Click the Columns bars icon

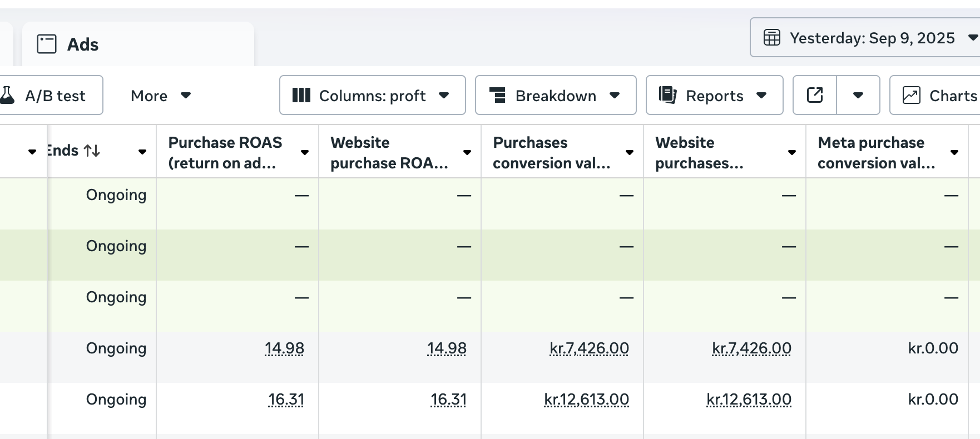click(301, 96)
